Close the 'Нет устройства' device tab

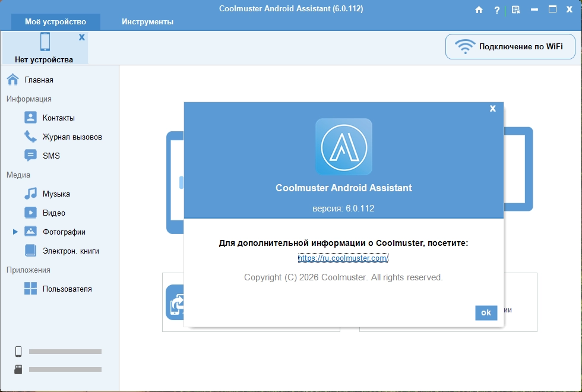click(82, 37)
